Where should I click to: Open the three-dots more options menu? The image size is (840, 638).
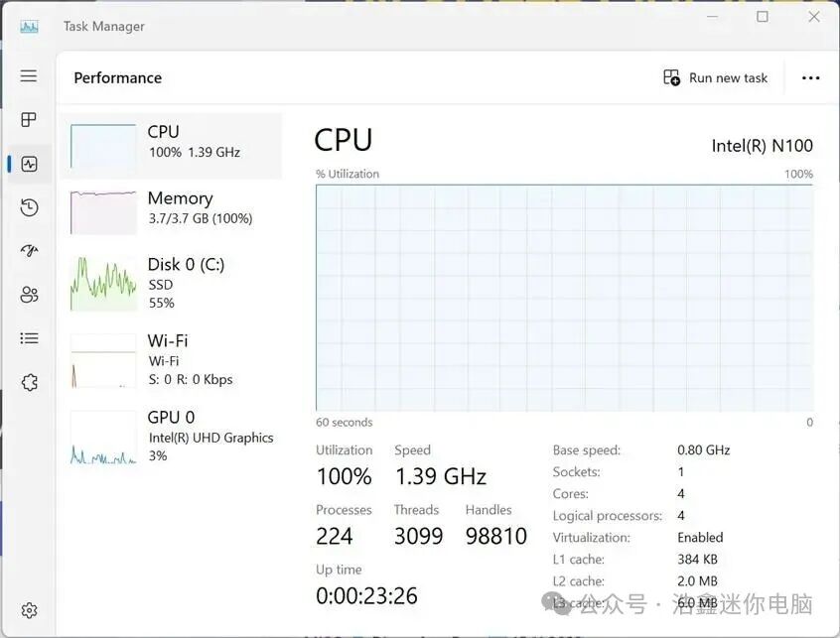click(x=810, y=78)
